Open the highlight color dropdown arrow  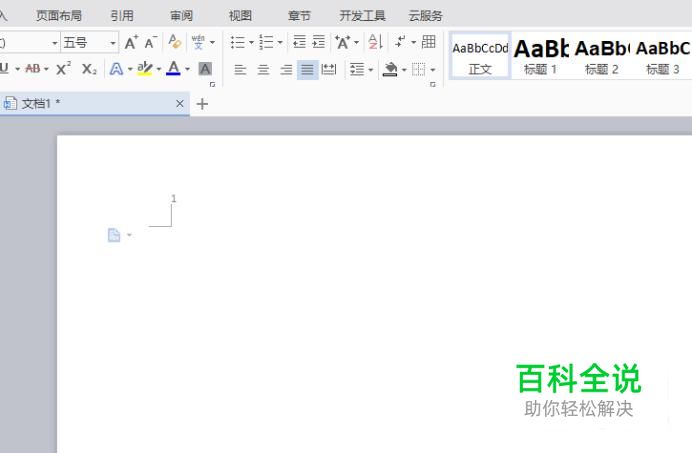158,69
